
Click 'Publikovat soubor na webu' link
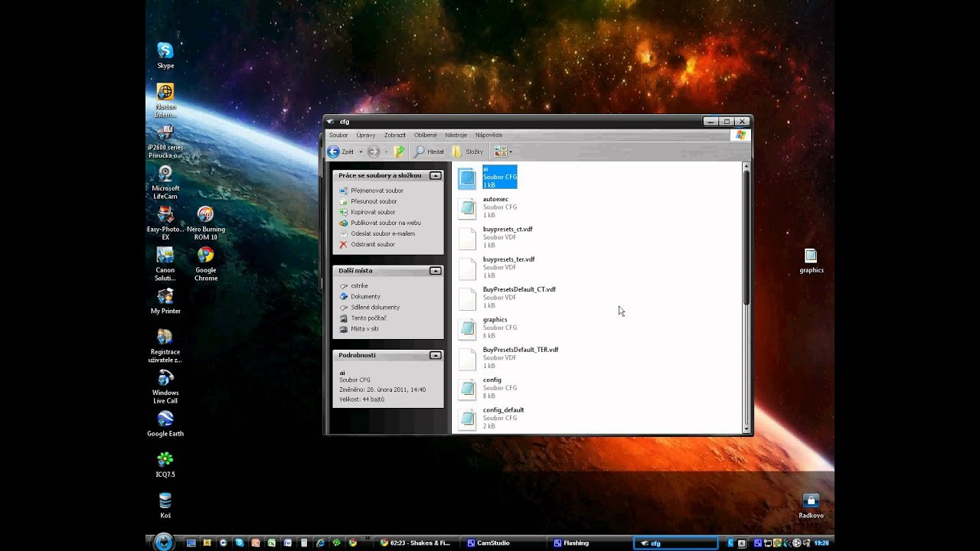click(x=386, y=223)
